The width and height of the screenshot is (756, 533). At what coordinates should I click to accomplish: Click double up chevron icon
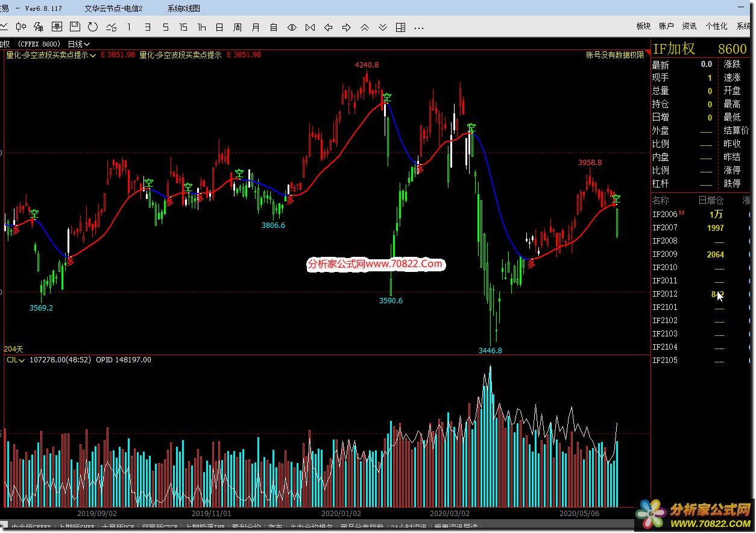coord(364,27)
